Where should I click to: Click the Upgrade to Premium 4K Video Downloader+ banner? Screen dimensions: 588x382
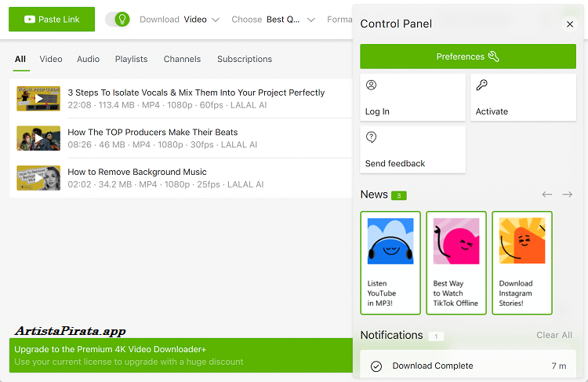[181, 355]
